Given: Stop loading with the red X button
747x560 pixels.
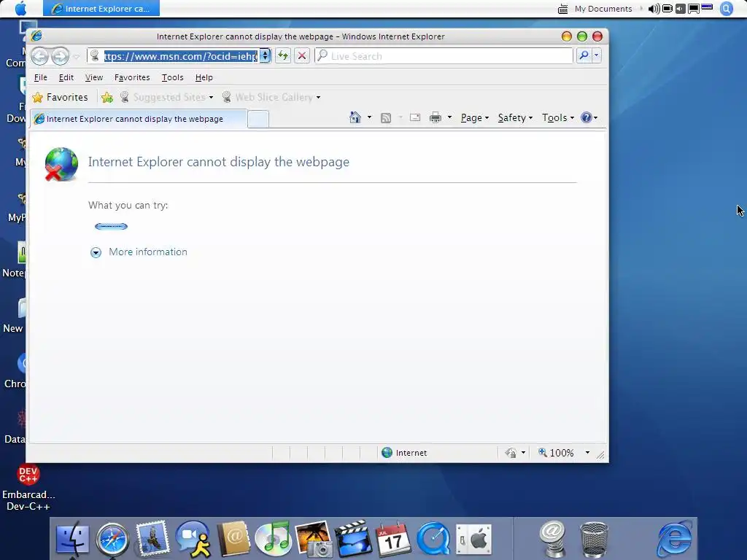Looking at the screenshot, I should click(301, 55).
